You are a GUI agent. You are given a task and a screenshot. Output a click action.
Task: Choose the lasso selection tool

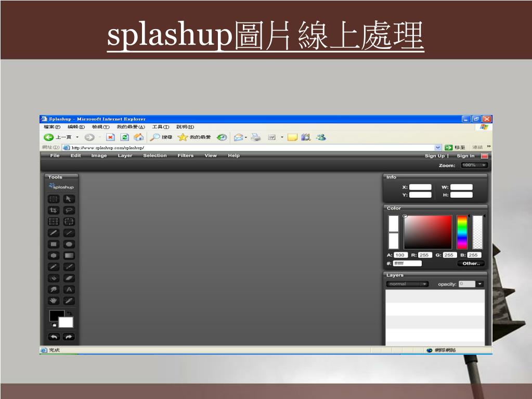[x=69, y=210]
